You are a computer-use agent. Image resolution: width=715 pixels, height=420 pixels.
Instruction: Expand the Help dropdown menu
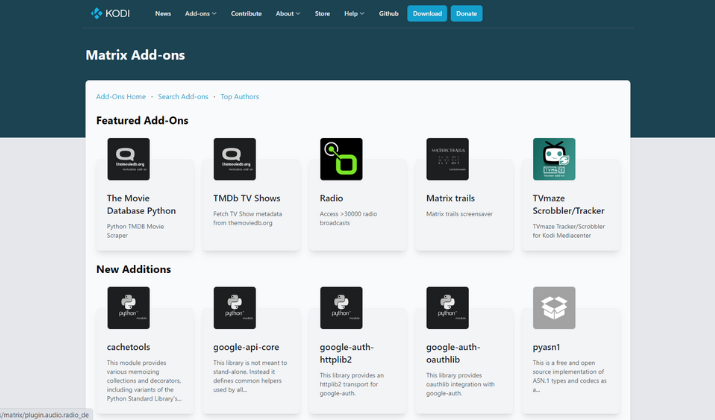[354, 14]
